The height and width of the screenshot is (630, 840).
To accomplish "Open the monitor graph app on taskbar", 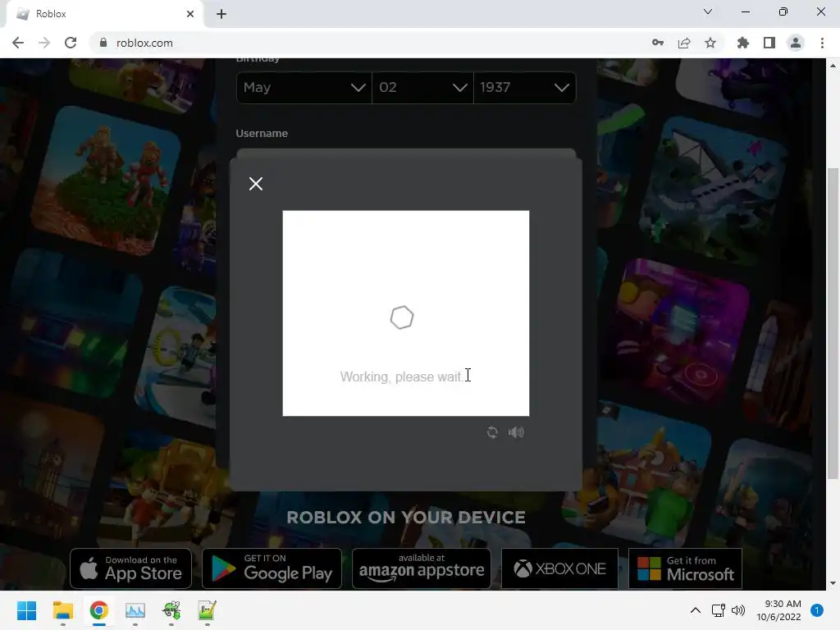I will (135, 610).
